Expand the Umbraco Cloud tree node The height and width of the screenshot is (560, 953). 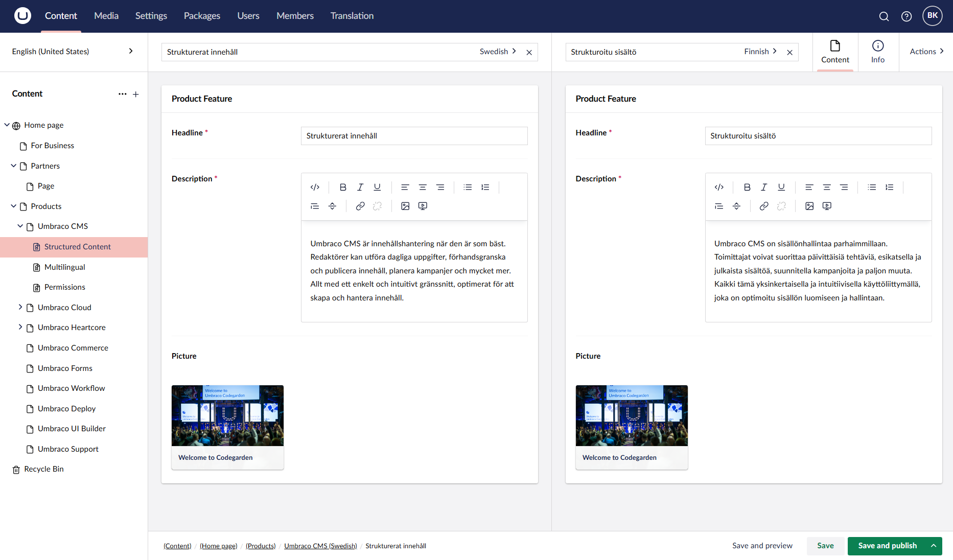(20, 307)
